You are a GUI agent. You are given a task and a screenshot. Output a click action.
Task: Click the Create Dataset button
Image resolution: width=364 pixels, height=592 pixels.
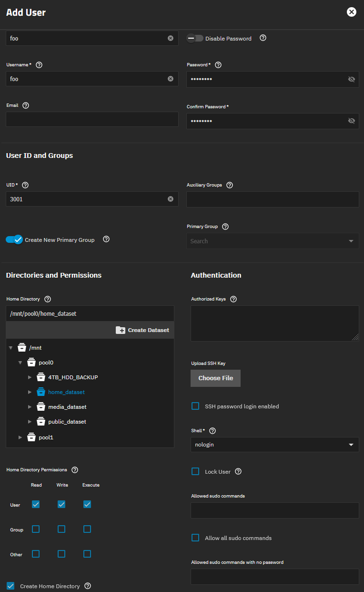coord(142,330)
